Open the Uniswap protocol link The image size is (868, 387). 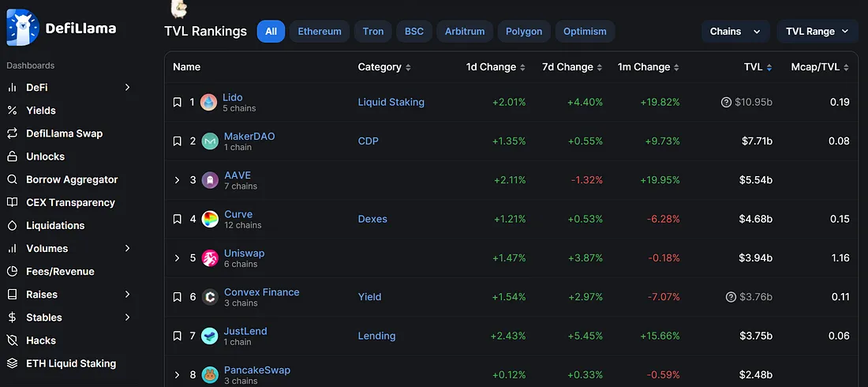(x=244, y=254)
